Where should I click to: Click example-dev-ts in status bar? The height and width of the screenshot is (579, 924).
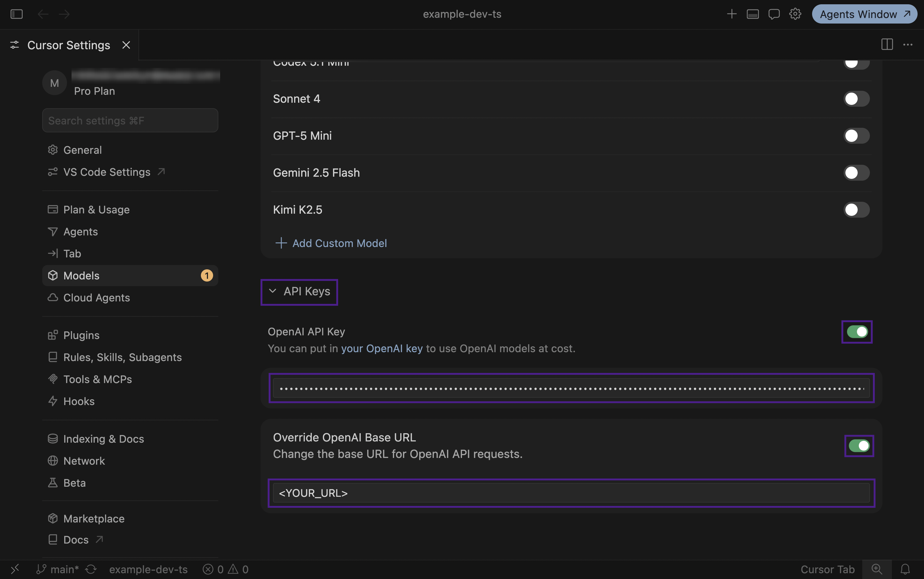[x=148, y=570]
